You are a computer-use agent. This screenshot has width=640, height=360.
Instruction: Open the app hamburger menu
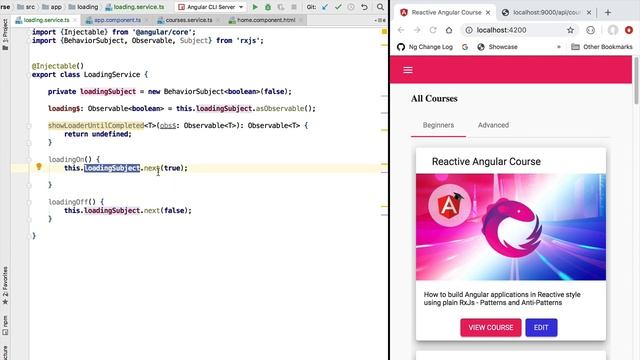point(408,70)
